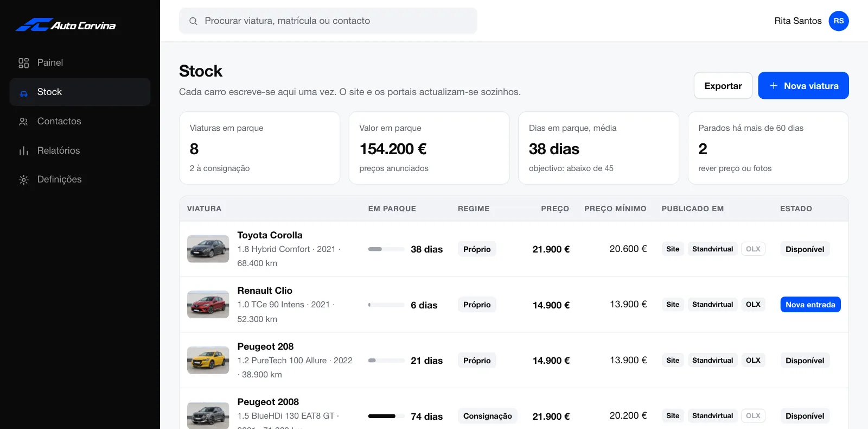The image size is (868, 429).
Task: Click the Definições gear icon
Action: click(23, 180)
